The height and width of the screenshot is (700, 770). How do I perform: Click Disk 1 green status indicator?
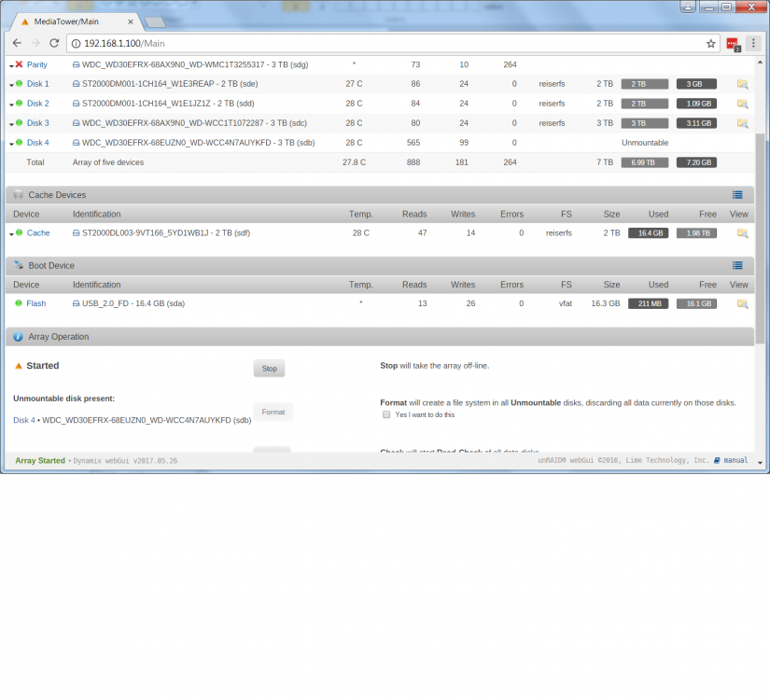coord(20,83)
